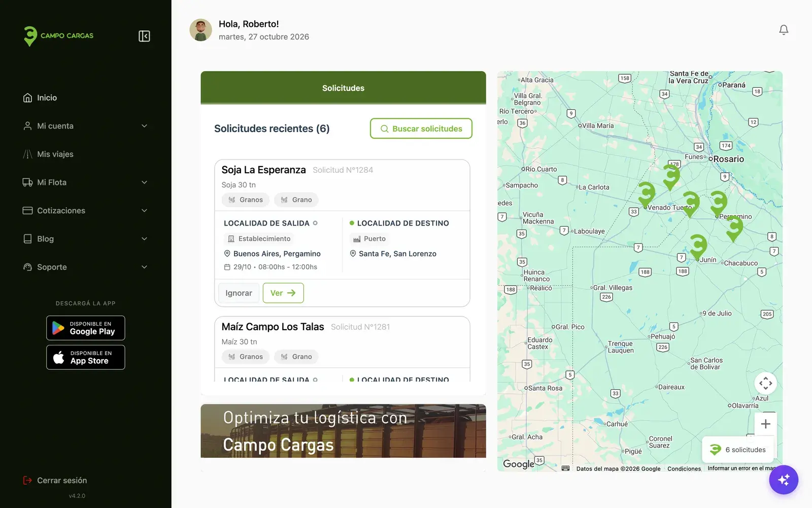Click Buscar solicitudes button

421,129
